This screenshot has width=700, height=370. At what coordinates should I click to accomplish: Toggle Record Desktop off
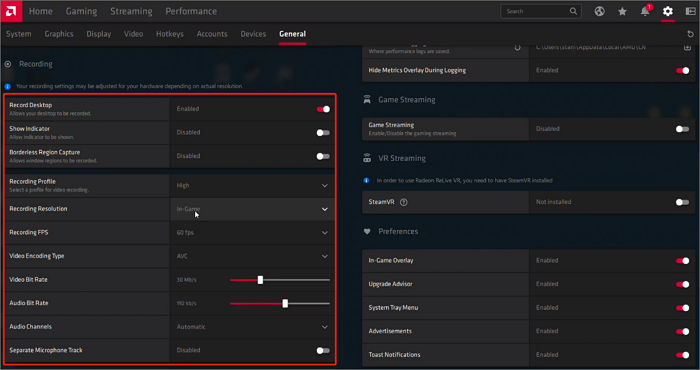coord(323,109)
